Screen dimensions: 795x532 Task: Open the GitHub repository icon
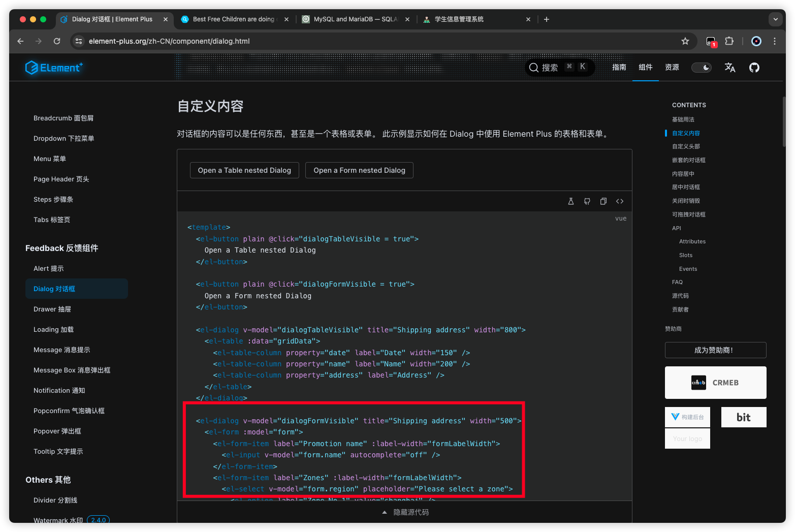754,68
